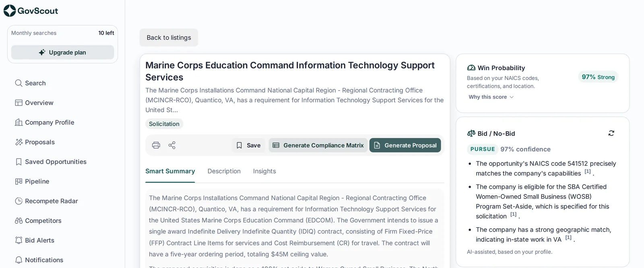Click the share icon
The height and width of the screenshot is (268, 644).
tap(172, 145)
